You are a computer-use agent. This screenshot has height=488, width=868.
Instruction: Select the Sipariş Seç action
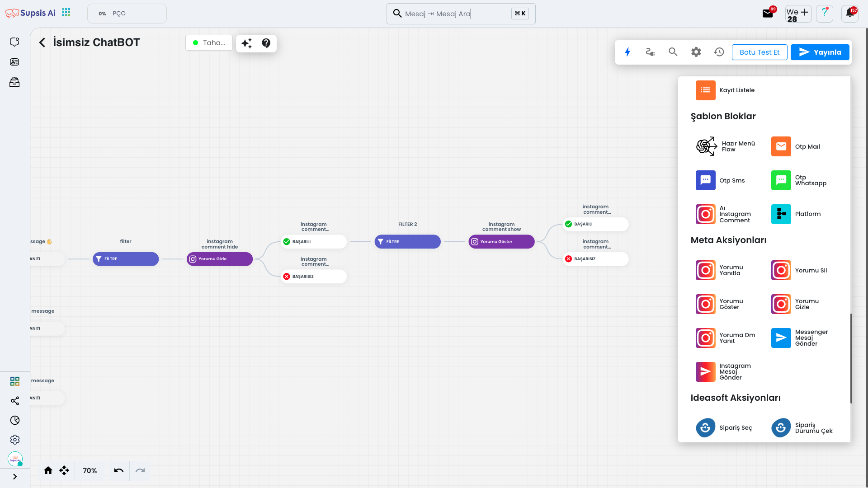[x=724, y=428]
